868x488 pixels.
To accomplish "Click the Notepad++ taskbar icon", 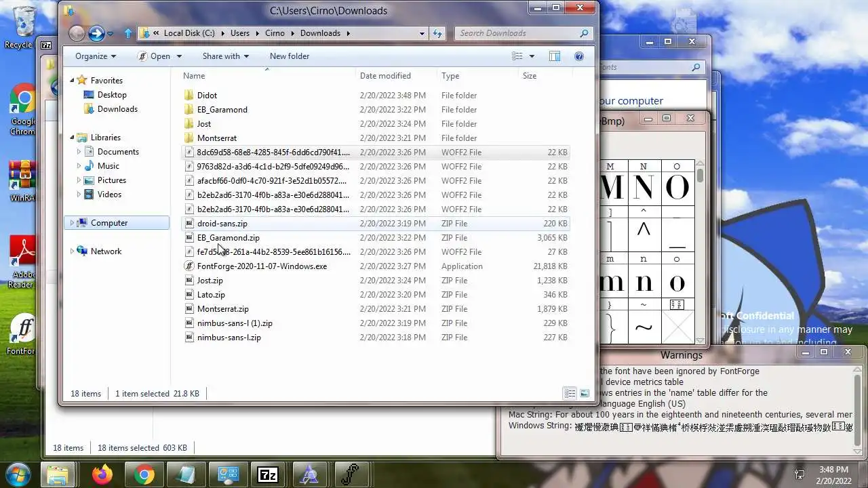I will pyautogui.click(x=184, y=474).
